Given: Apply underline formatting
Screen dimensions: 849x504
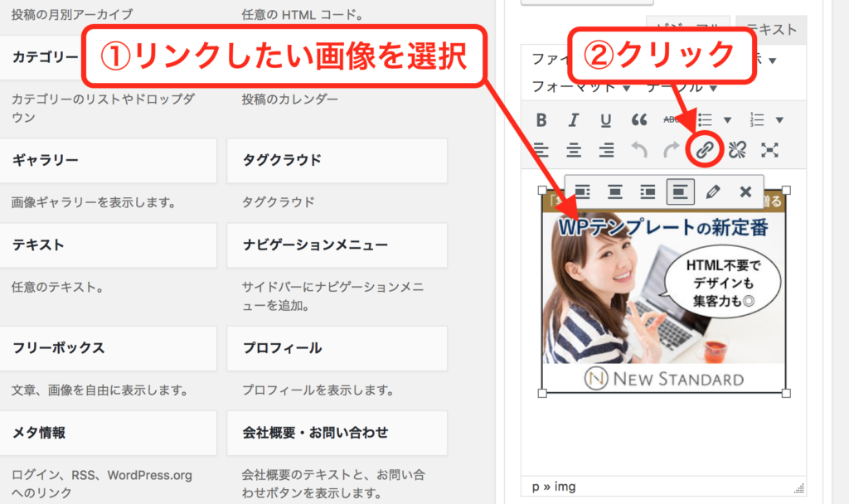Looking at the screenshot, I should pyautogui.click(x=605, y=120).
